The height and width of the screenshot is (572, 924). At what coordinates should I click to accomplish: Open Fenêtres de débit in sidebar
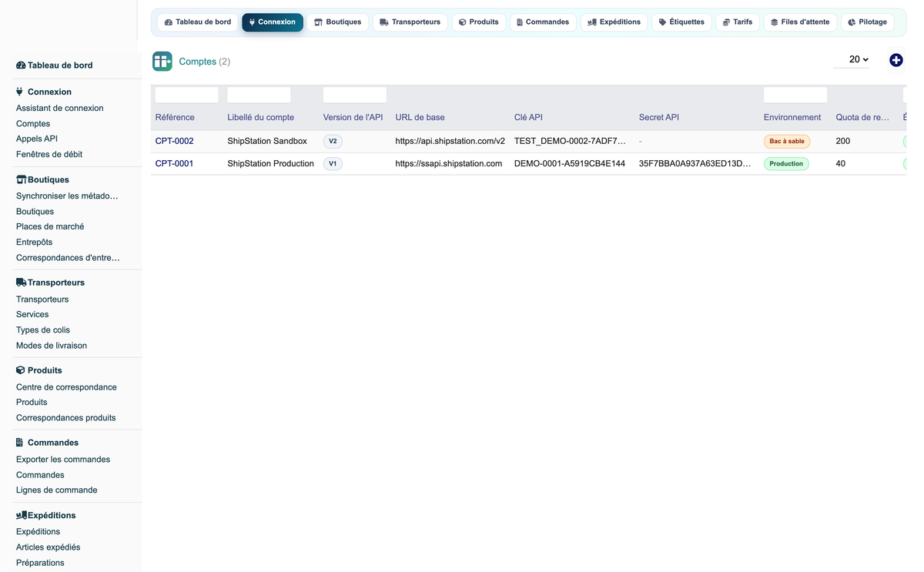pyautogui.click(x=49, y=155)
